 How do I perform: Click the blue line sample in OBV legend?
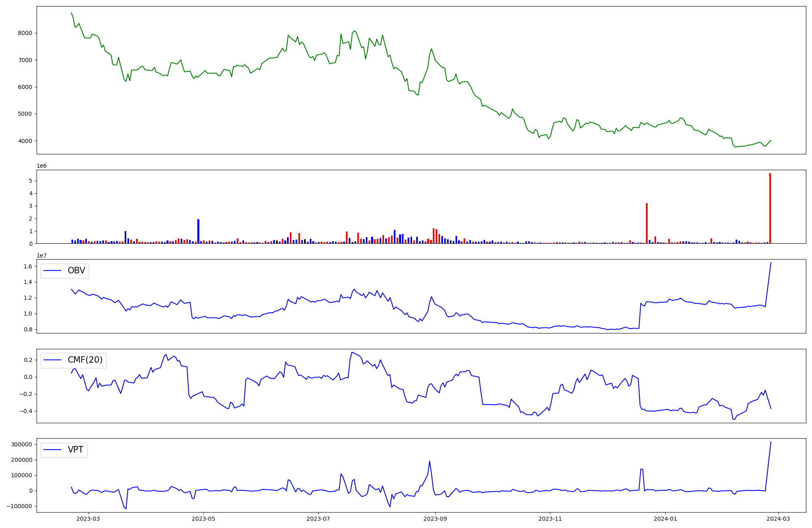52,270
